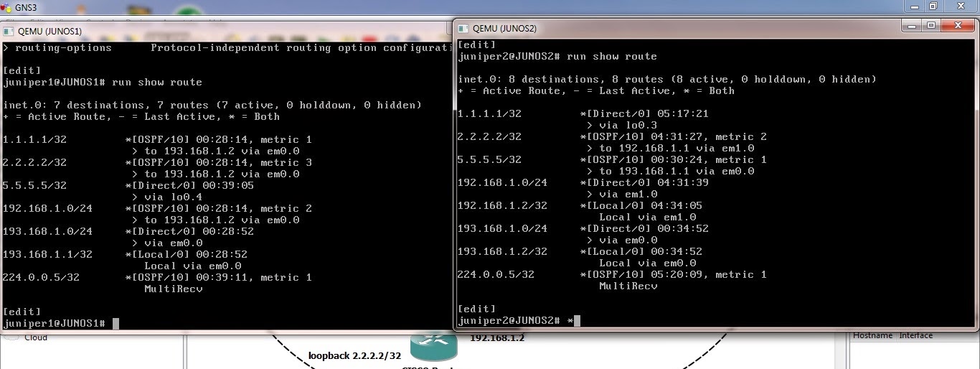Focus the QEMU (JUNOS1) title bar

point(227,31)
